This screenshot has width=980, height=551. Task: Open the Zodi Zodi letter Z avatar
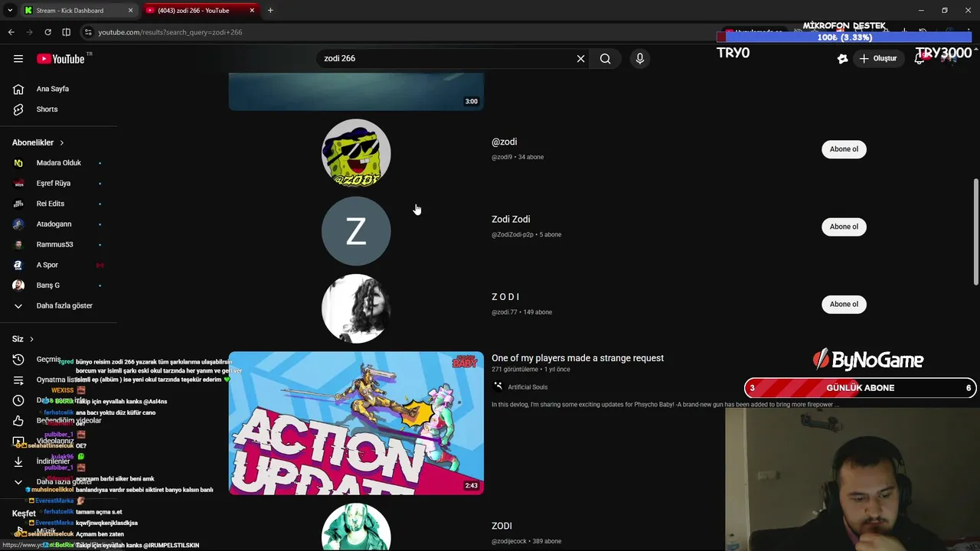pyautogui.click(x=356, y=231)
